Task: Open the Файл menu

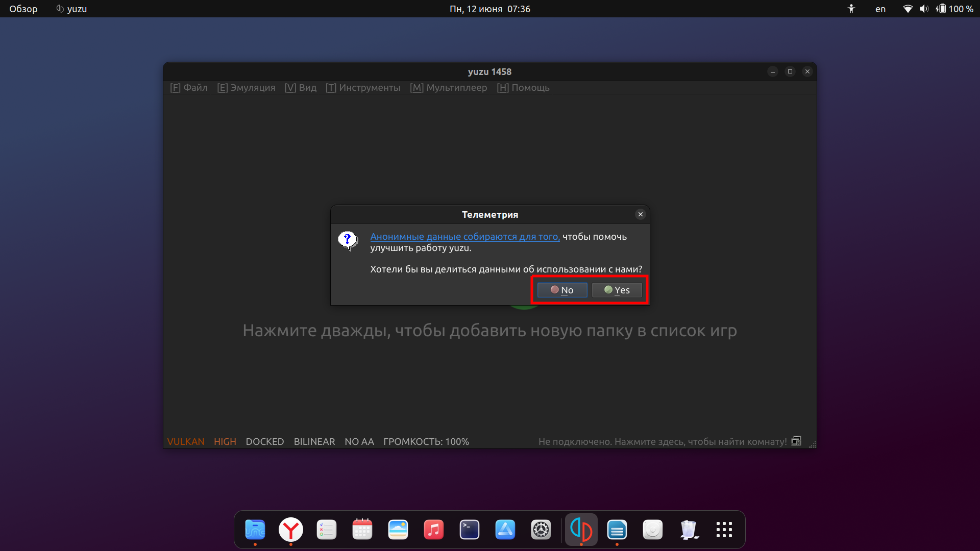Action: 189,88
